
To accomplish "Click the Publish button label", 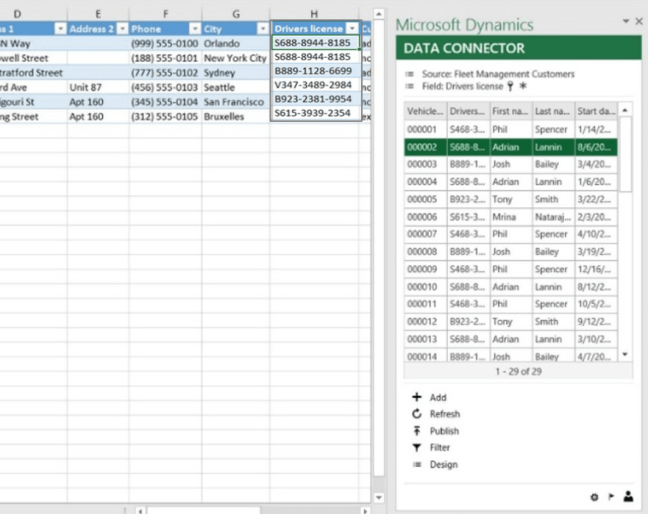I will tap(444, 431).
